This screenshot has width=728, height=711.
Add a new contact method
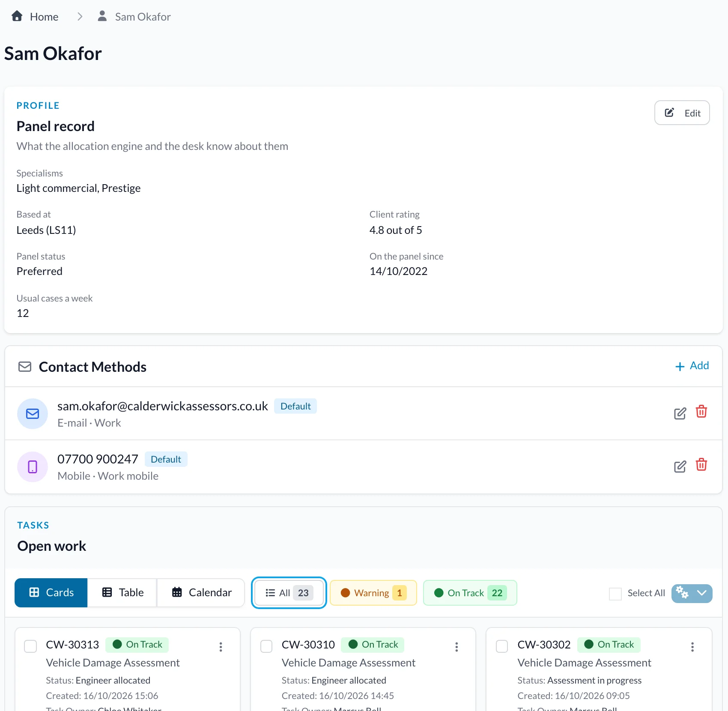point(692,366)
